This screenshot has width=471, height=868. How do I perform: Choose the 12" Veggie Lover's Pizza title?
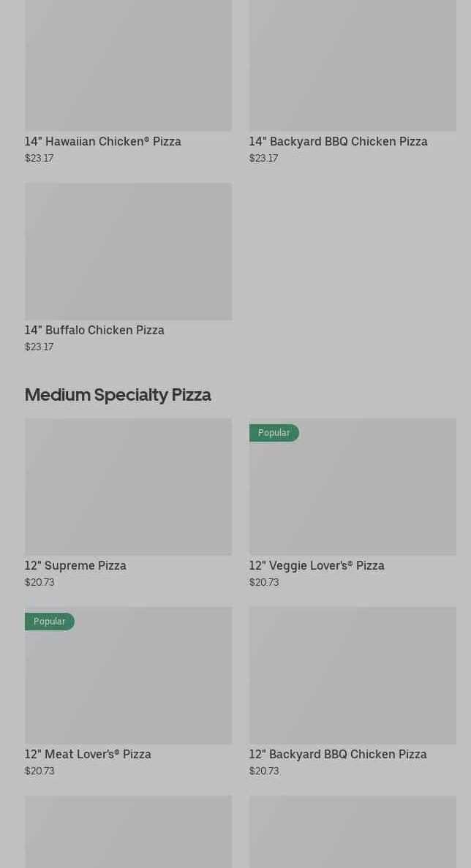[316, 565]
